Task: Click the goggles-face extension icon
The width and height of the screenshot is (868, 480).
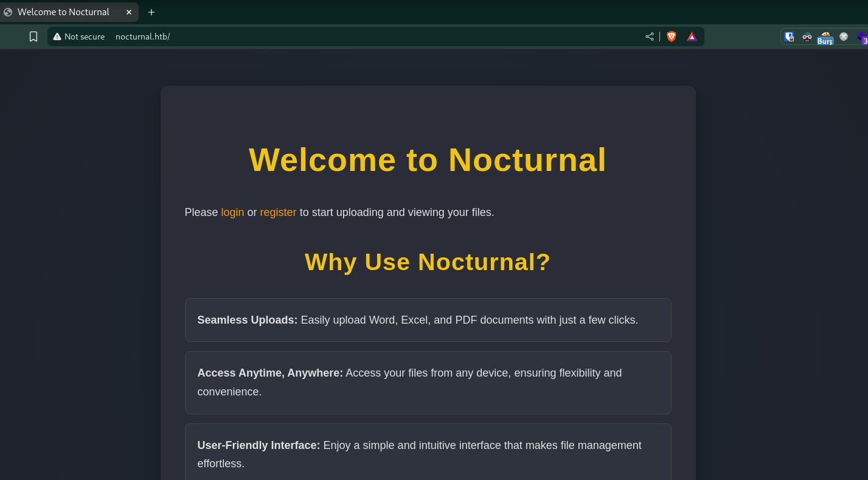Action: 807,37
